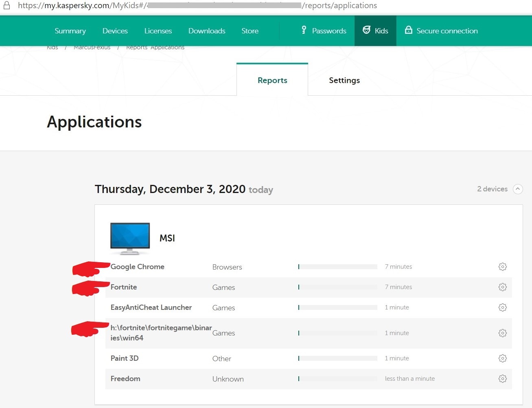Click the MarcusFexius breadcrumb link

(x=92, y=47)
